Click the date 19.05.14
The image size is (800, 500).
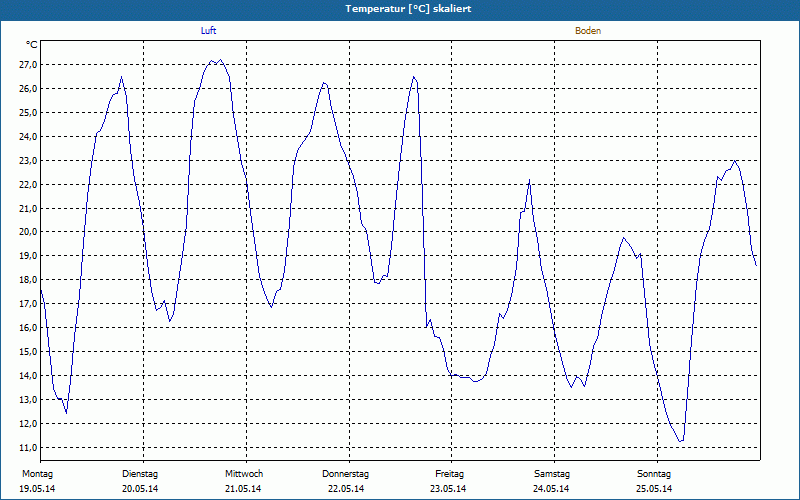coord(37,489)
